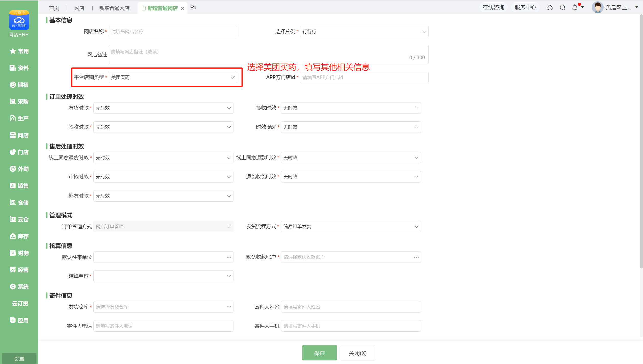This screenshot has height=364, width=643.
Task: Open tab settings gear icon
Action: (193, 8)
